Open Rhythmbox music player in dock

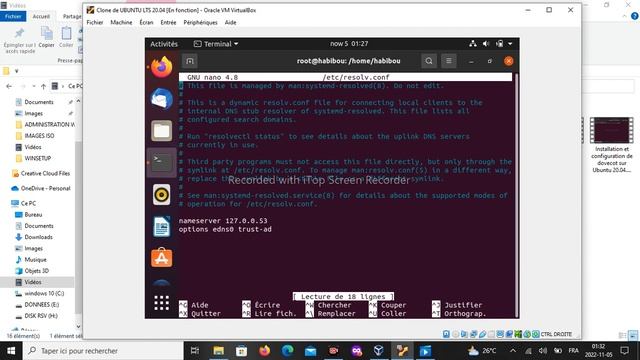click(x=162, y=195)
